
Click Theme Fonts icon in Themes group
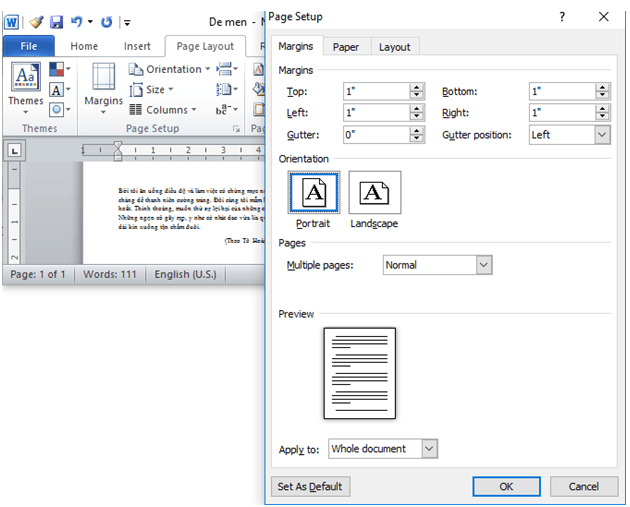[x=57, y=90]
